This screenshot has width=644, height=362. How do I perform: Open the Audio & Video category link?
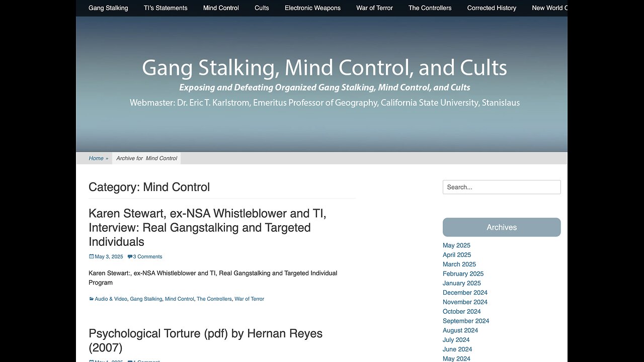point(111,299)
